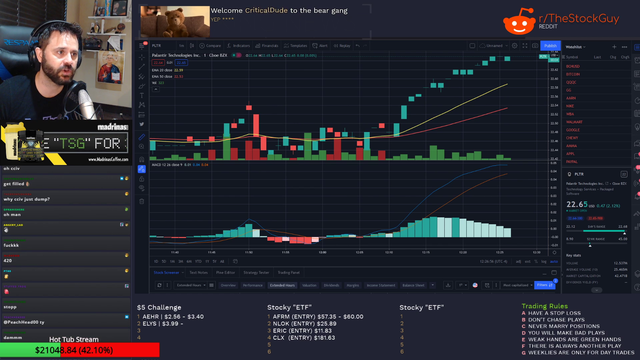The image size is (640, 360).
Task: Enter fullscreen mode icon in top toolbar
Action: [525, 46]
